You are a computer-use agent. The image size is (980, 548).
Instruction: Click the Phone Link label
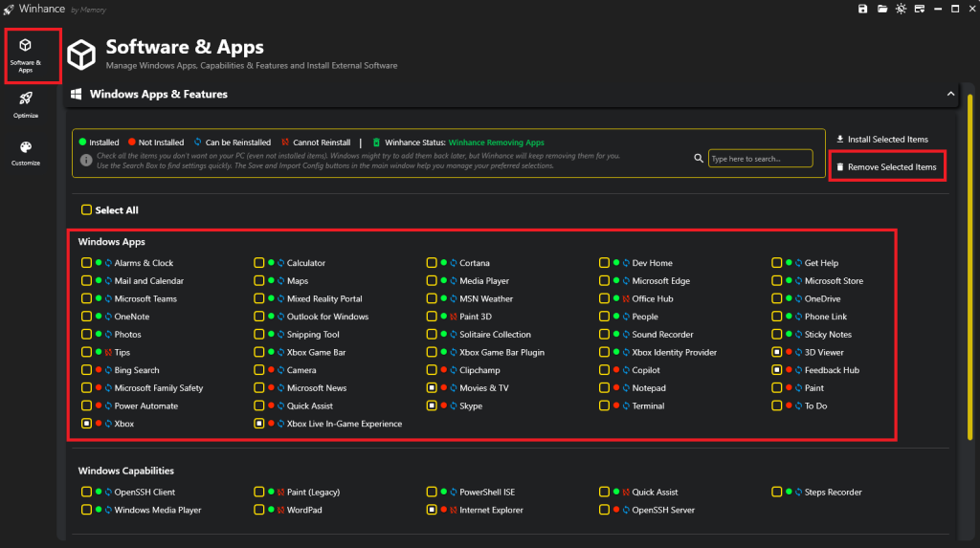click(826, 317)
